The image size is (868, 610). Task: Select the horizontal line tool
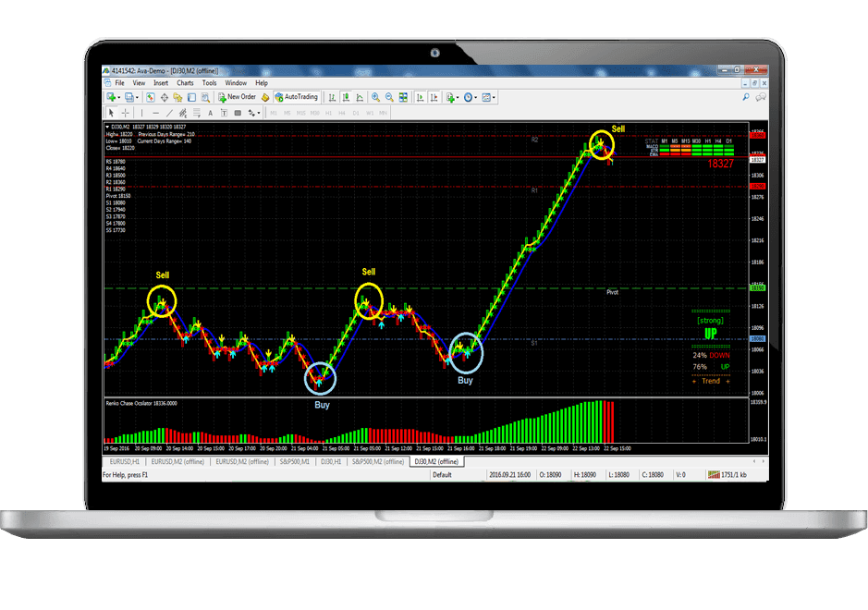pyautogui.click(x=155, y=113)
